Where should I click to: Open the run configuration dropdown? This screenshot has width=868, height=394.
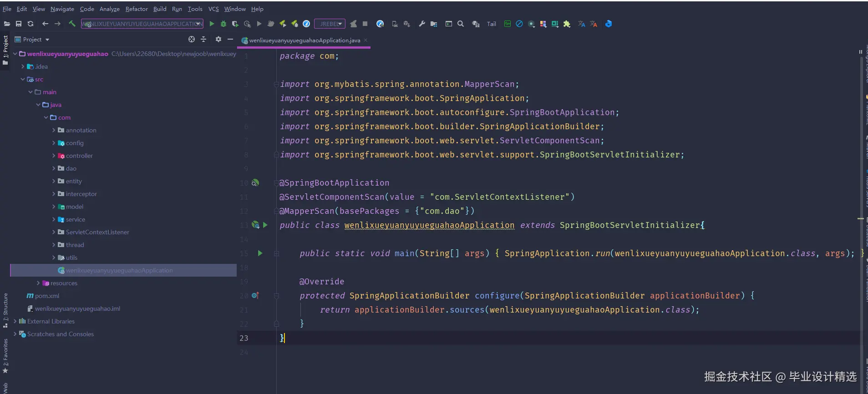[142, 24]
